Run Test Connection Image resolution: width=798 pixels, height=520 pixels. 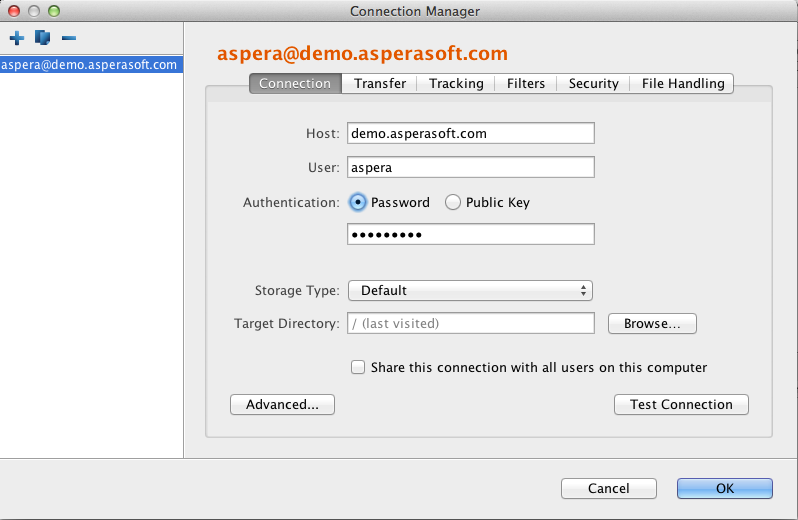click(x=681, y=405)
